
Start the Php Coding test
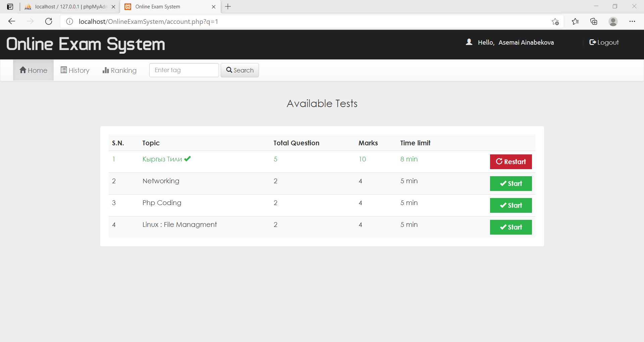coord(511,205)
